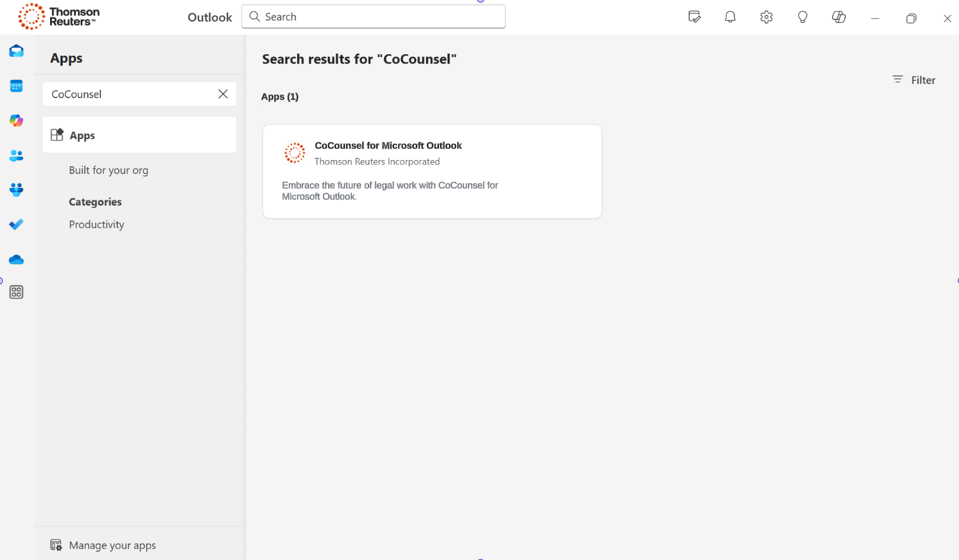Launch Copilot from the left sidebar
959x560 pixels.
click(16, 121)
